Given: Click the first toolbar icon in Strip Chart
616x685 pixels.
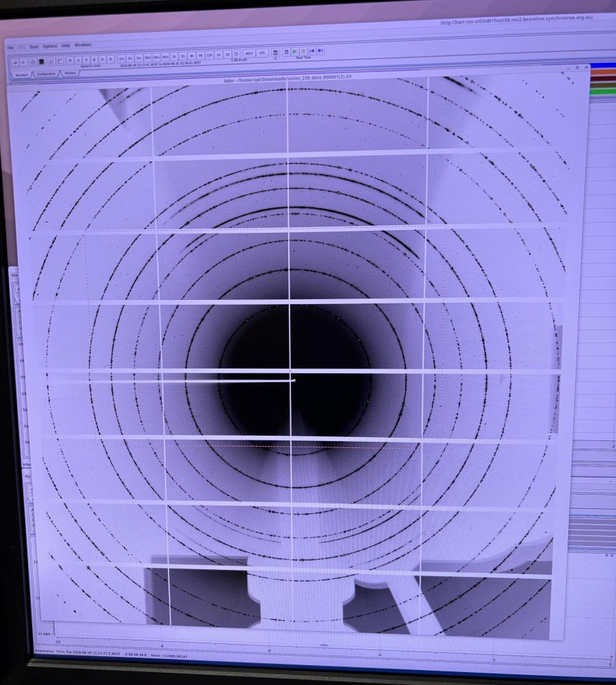Looking at the screenshot, I should tap(15, 62).
